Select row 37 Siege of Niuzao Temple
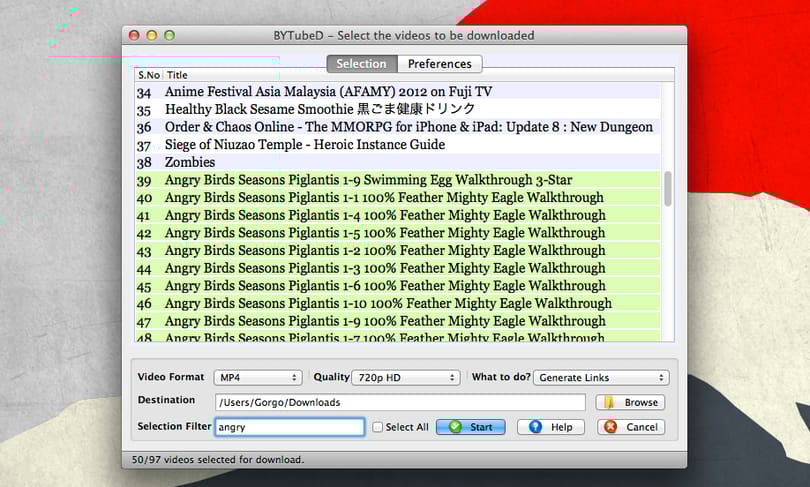The image size is (810, 487). pyautogui.click(x=398, y=145)
